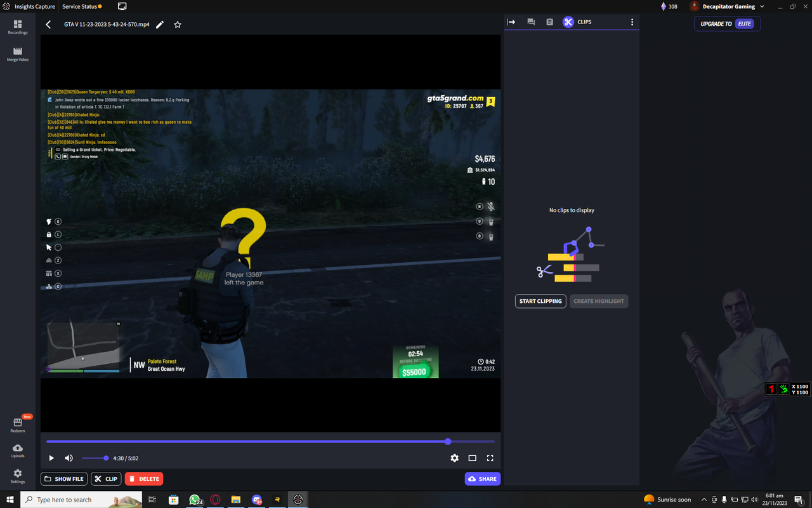Click the microphone icon in the system tray
This screenshot has height=508, width=812.
coord(724,500)
